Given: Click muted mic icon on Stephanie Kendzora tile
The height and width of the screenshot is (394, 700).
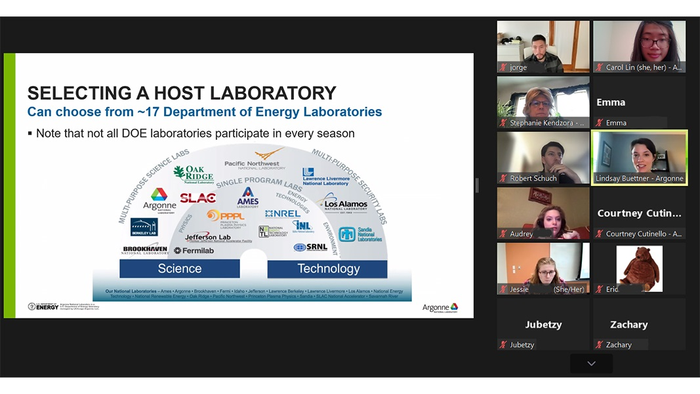Looking at the screenshot, I should (503, 123).
